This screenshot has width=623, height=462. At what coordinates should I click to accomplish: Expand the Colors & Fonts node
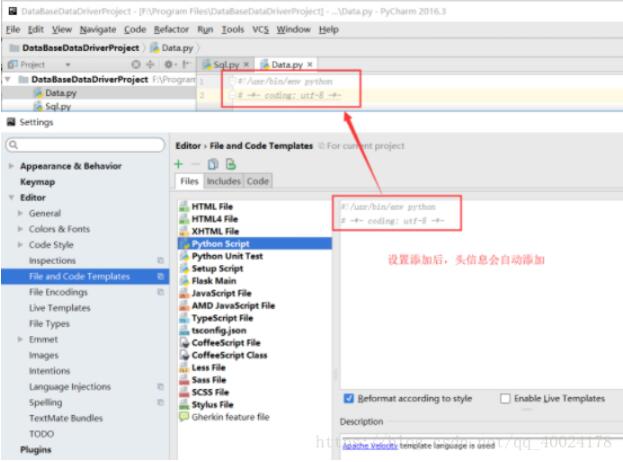20,229
